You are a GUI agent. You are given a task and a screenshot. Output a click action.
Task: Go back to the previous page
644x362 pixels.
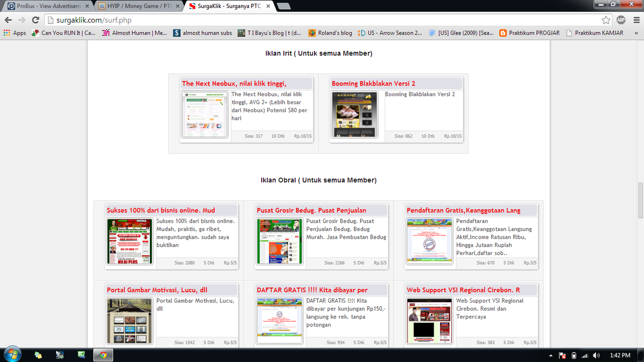pos(8,20)
